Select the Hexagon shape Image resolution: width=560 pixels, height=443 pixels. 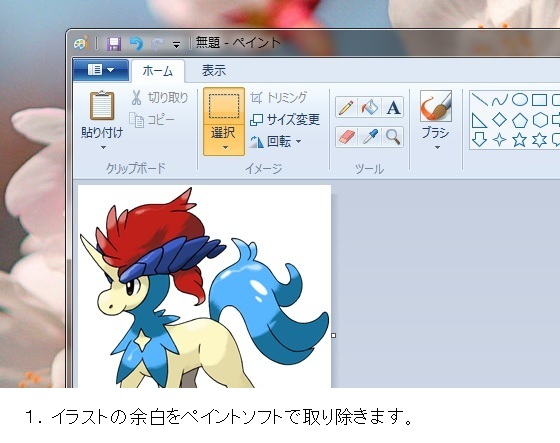pyautogui.click(x=540, y=120)
